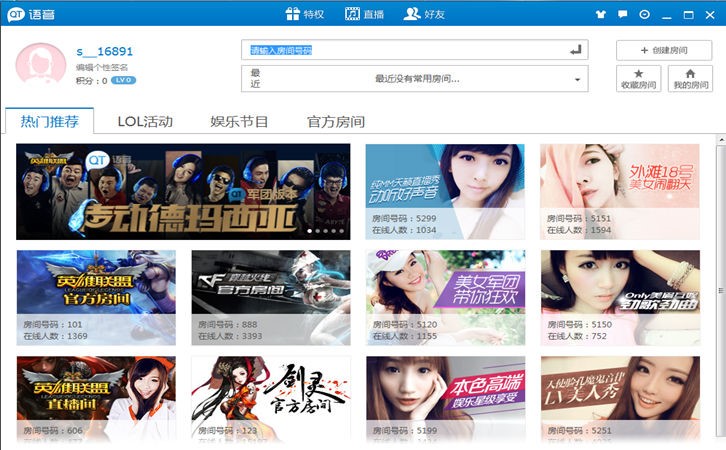The height and width of the screenshot is (450, 726).
Task: Click the shirt skin icon in title bar
Action: (601, 15)
